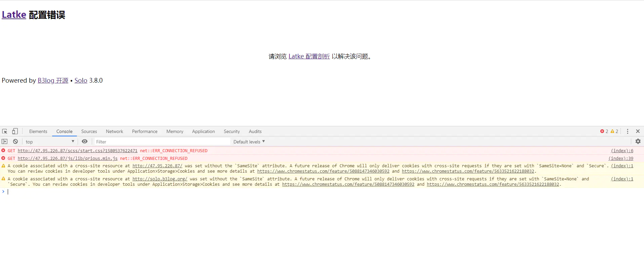Open the qrious.min.js request URL
The height and width of the screenshot is (264, 644).
point(68,159)
